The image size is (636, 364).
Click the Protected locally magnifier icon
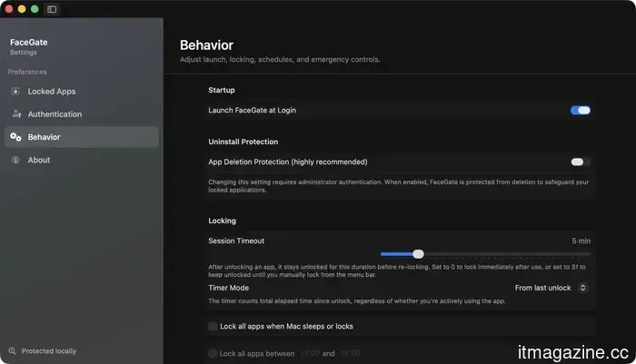[12, 350]
